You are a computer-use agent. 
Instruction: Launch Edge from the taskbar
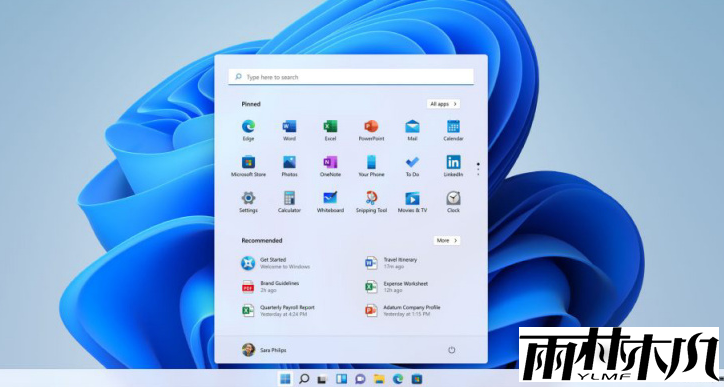coord(398,379)
